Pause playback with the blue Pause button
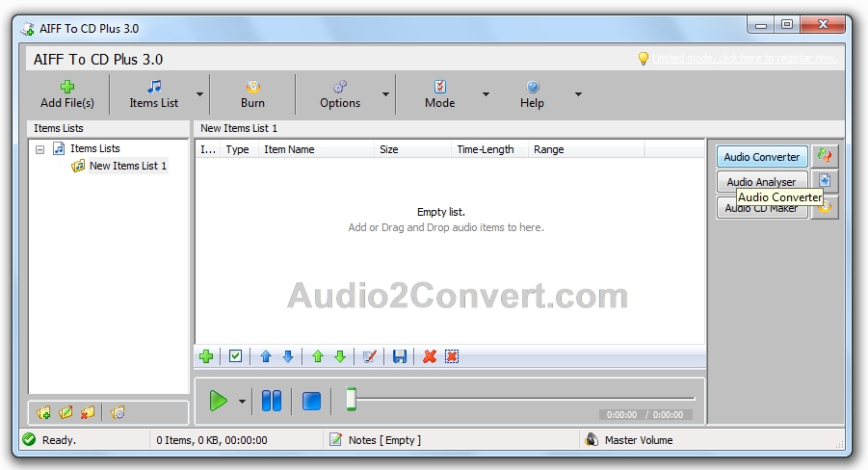This screenshot has height=470, width=868. click(272, 401)
